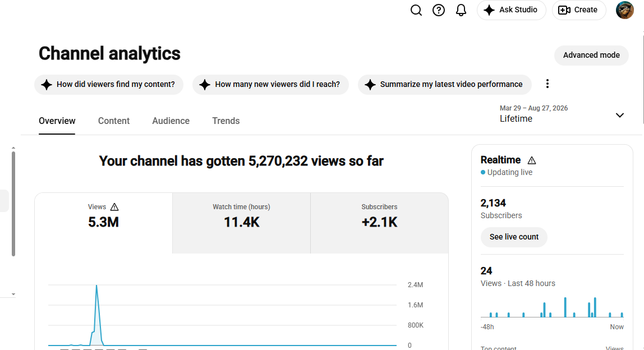This screenshot has height=350, width=644.
Task: Open the help question mark icon
Action: pyautogui.click(x=439, y=10)
